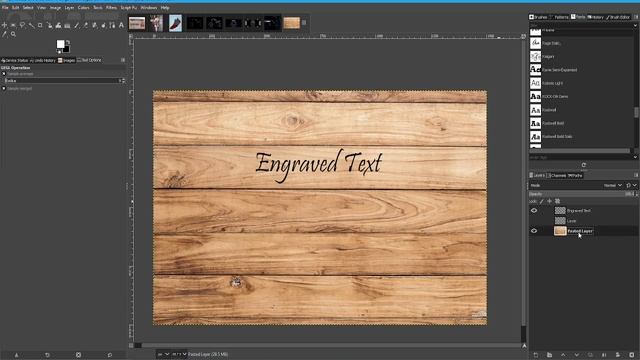Restore tool preset icon bottom-left
Image resolution: width=640 pixels, height=360 pixels.
pos(47,355)
